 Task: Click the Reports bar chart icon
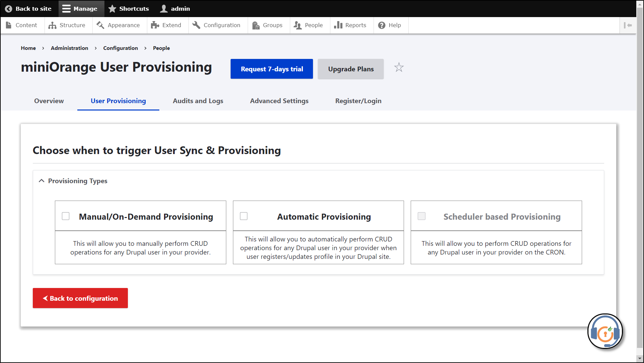click(338, 25)
